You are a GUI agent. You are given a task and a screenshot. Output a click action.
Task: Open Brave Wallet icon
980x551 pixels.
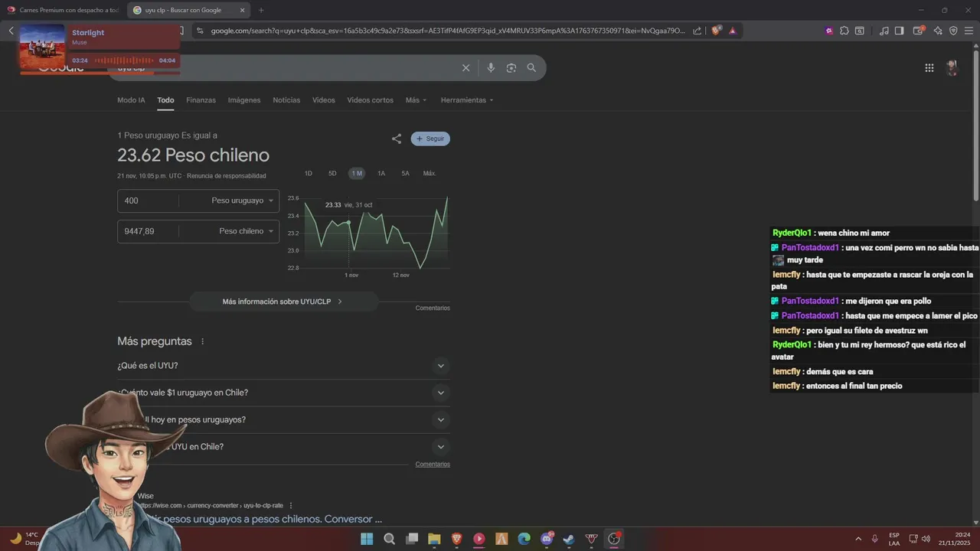[919, 31]
